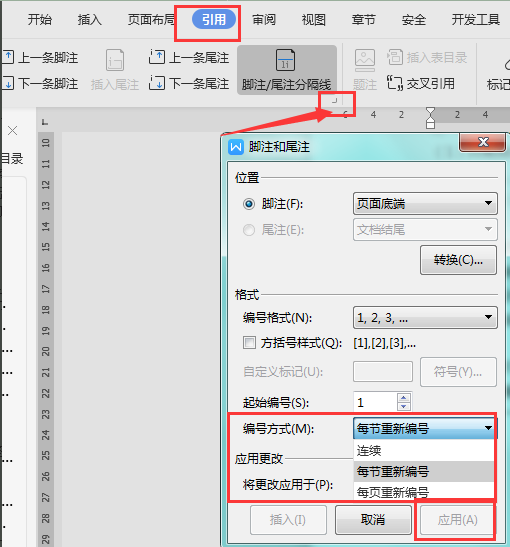Select the 脚注(F) radio button
510x547 pixels.
(249, 204)
